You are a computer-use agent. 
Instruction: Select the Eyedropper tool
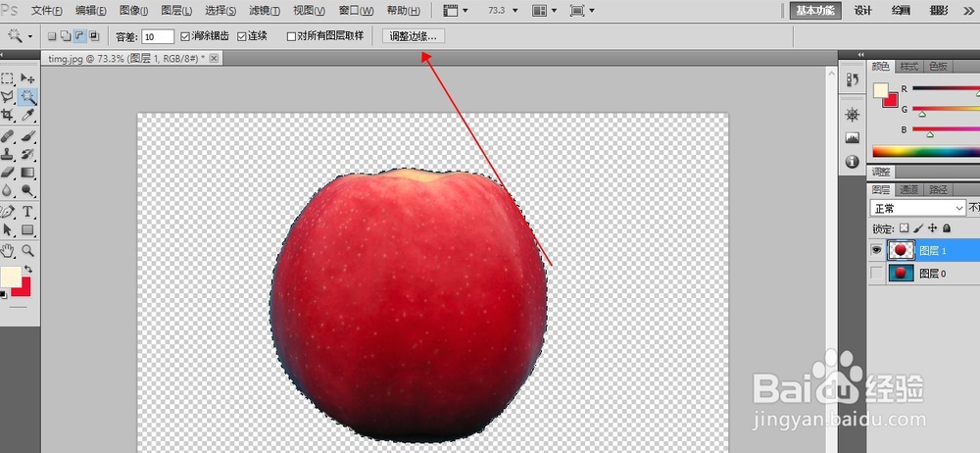pos(27,115)
